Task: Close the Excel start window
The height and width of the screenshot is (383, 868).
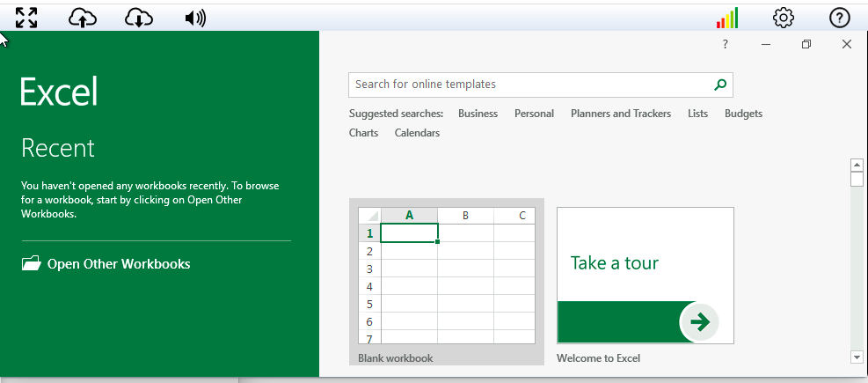Action: (x=846, y=44)
